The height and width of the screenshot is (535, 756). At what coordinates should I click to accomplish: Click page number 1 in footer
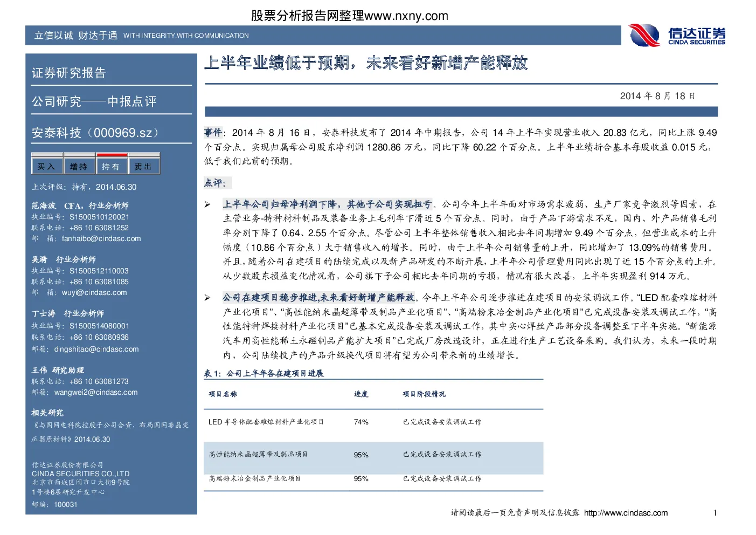pyautogui.click(x=715, y=513)
